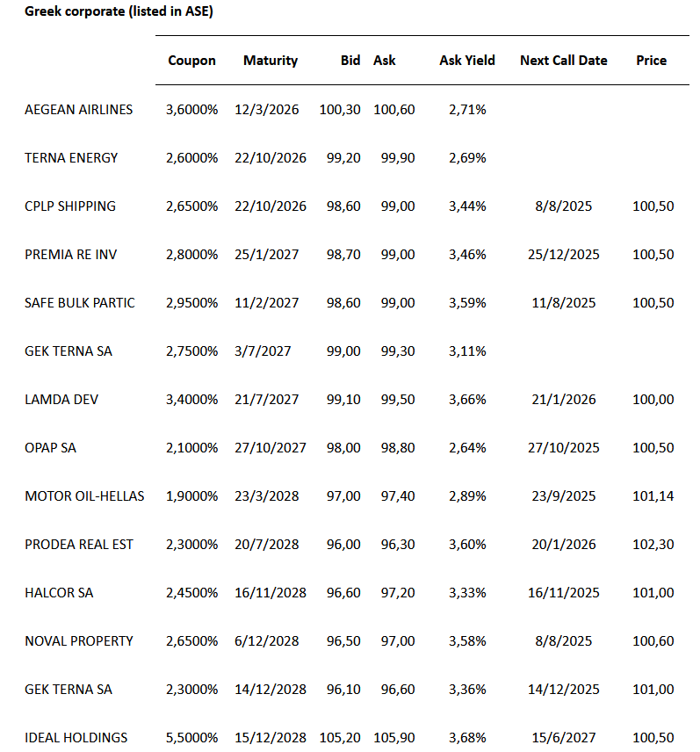Select the Price column header
The image size is (700, 752).
(x=652, y=61)
